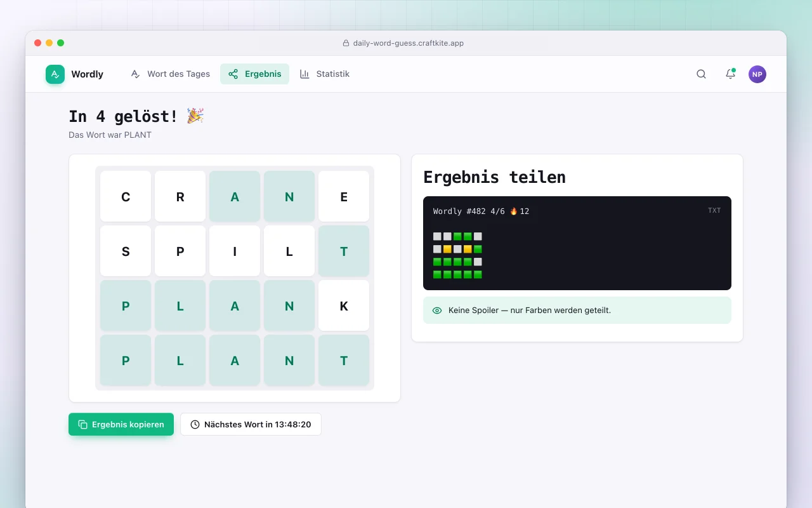Viewport: 812px width, 508px height.
Task: Click the clock icon beside Nächstes Wort
Action: pyautogui.click(x=195, y=424)
